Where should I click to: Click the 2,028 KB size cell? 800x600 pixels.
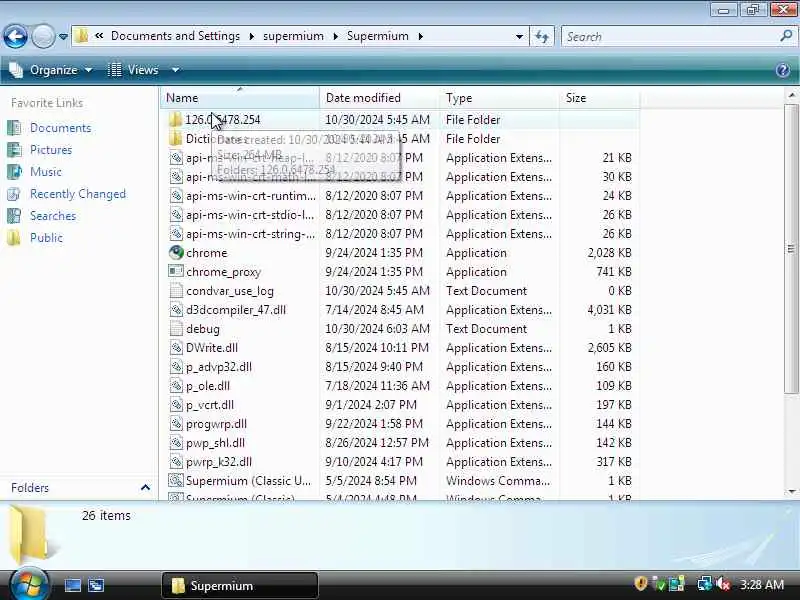point(609,253)
